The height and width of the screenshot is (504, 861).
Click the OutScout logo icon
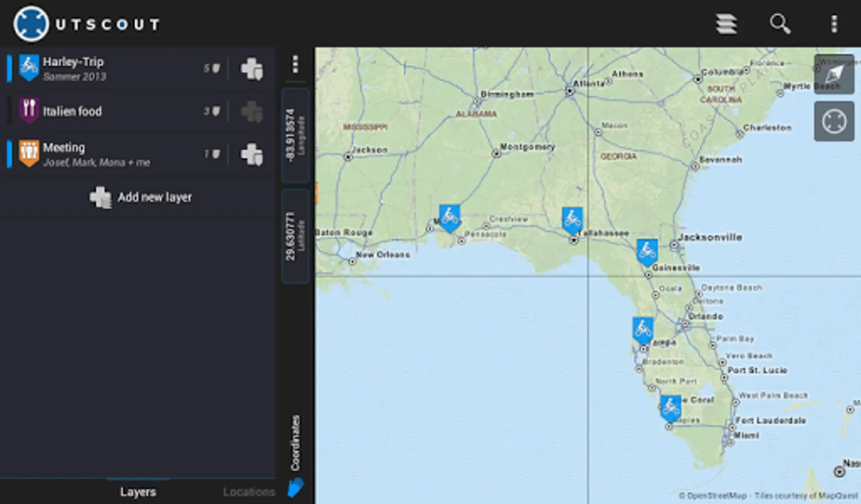click(x=31, y=24)
